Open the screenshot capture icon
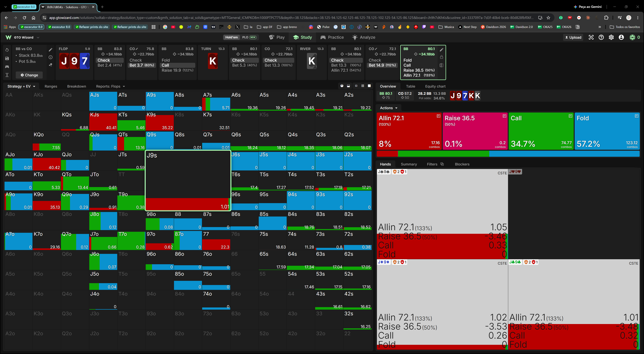The width and height of the screenshot is (644, 354). coord(591,37)
